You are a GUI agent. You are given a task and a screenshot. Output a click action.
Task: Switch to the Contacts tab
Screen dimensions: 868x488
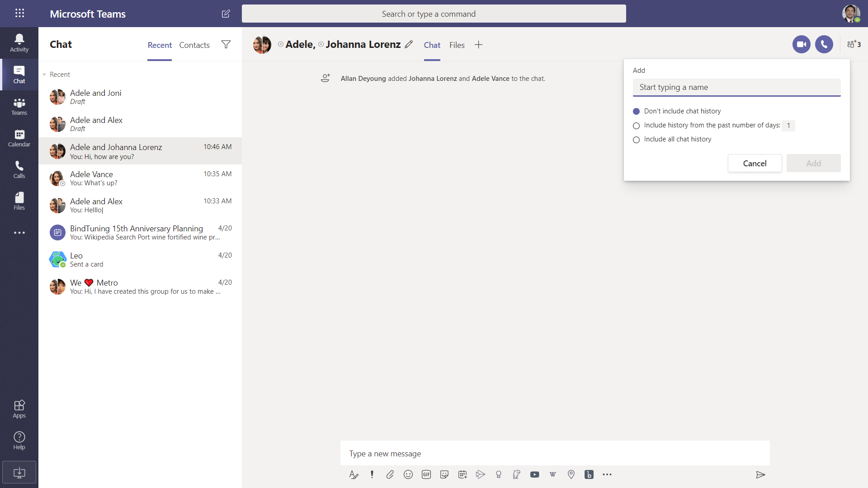[x=194, y=45]
